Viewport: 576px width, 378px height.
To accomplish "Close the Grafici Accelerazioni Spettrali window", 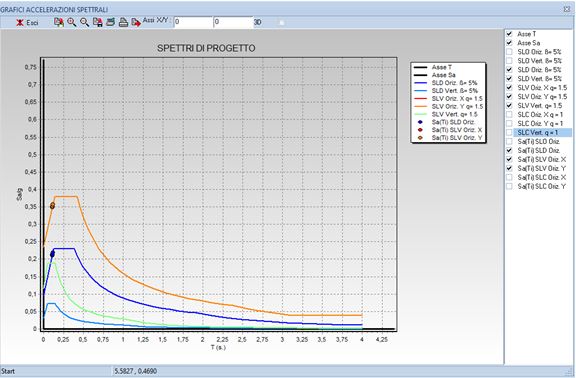I will (x=567, y=9).
